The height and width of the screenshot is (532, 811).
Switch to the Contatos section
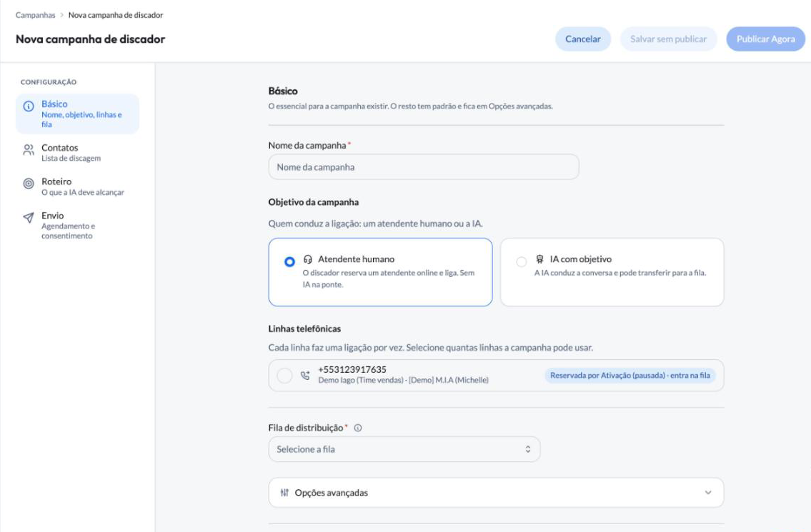click(x=78, y=153)
